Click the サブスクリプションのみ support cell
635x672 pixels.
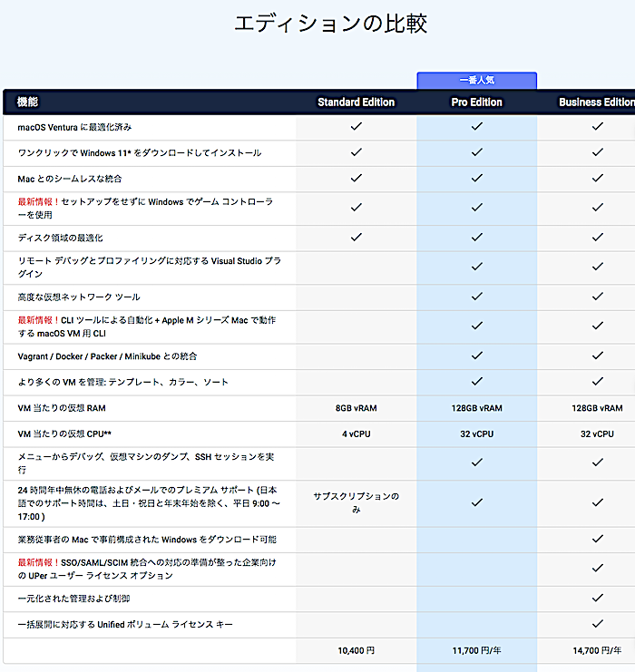tap(357, 502)
